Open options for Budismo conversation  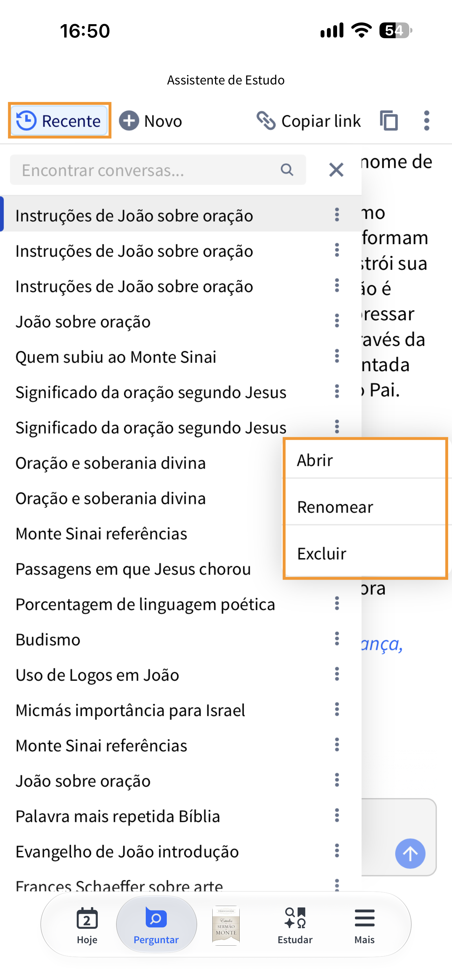tap(337, 639)
